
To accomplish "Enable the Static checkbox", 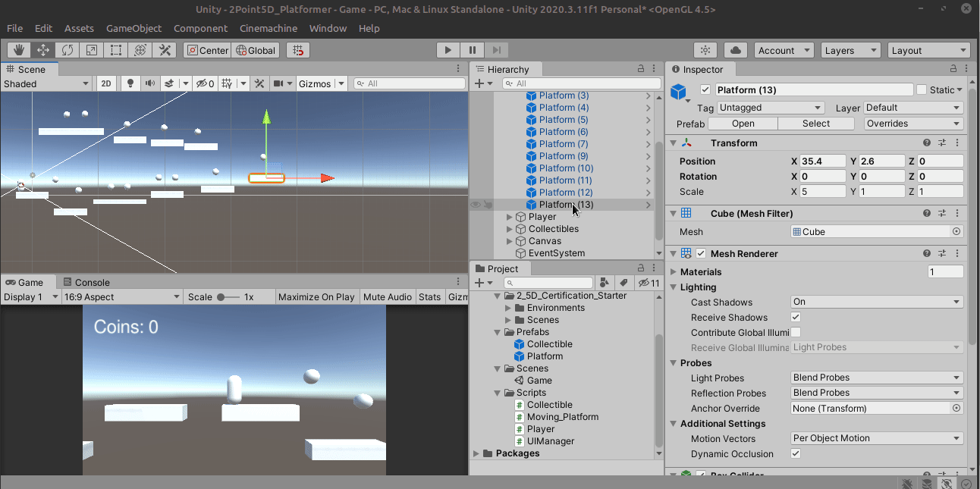I will click(x=922, y=89).
